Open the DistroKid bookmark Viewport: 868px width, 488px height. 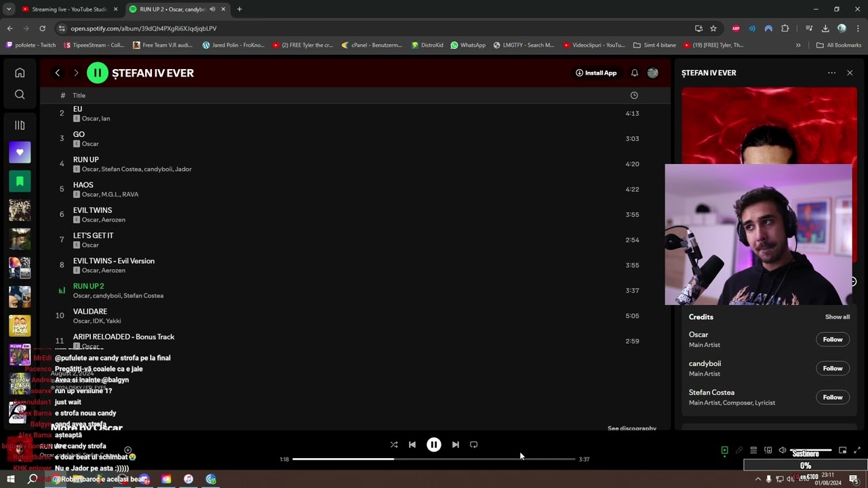point(427,45)
